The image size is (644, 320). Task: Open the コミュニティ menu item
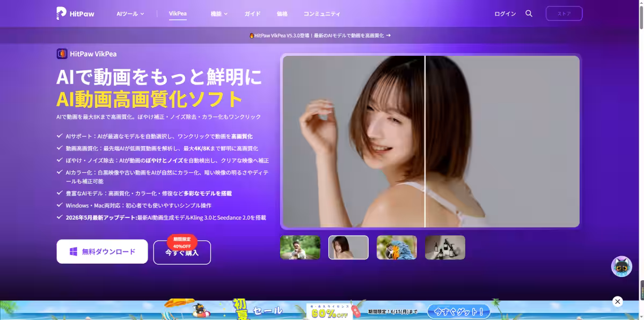pyautogui.click(x=321, y=13)
